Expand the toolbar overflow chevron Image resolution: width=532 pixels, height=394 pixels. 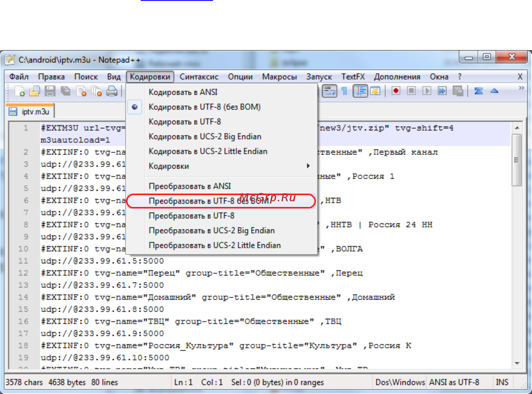(x=521, y=88)
